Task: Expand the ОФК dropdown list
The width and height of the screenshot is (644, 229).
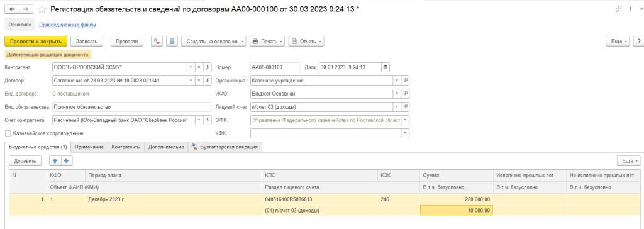Action: (406, 120)
